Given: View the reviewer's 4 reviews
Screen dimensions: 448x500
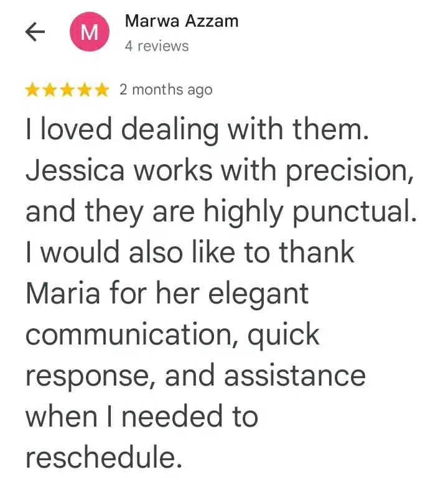Looking at the screenshot, I should 157,46.
